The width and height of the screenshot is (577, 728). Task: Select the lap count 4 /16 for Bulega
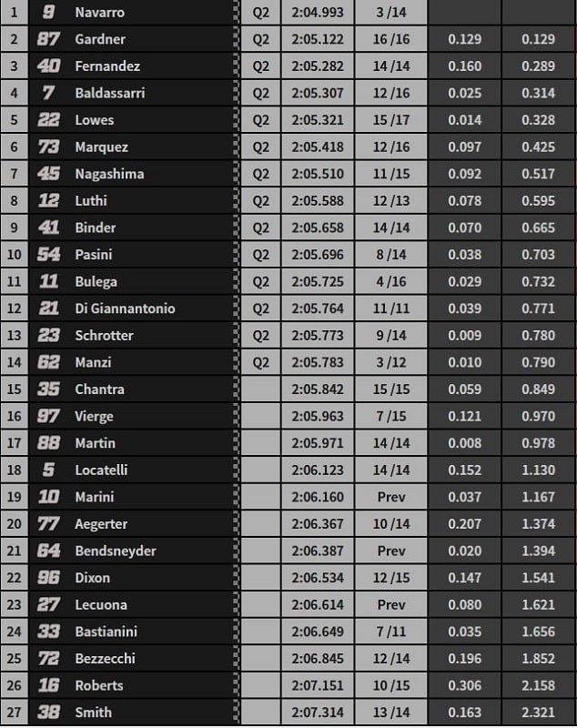[391, 281]
